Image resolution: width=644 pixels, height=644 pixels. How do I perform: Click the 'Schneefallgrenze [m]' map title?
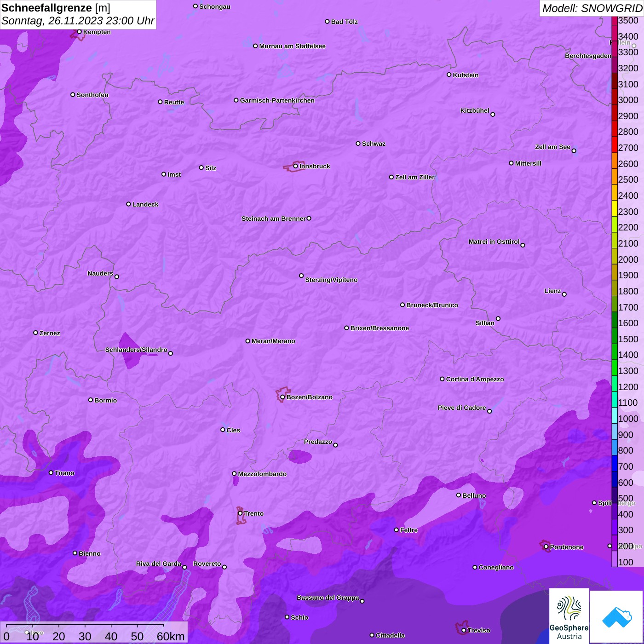click(56, 8)
